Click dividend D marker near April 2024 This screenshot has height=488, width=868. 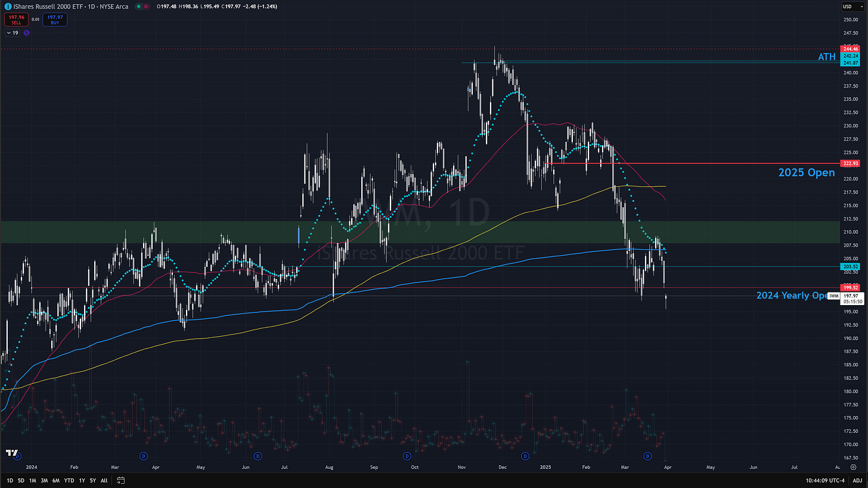(x=144, y=456)
